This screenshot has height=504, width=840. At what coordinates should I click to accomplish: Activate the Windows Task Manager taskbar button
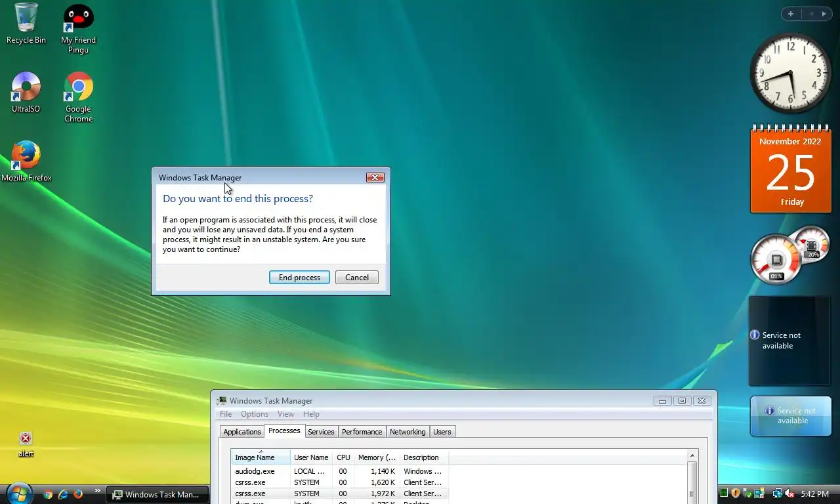pyautogui.click(x=158, y=495)
